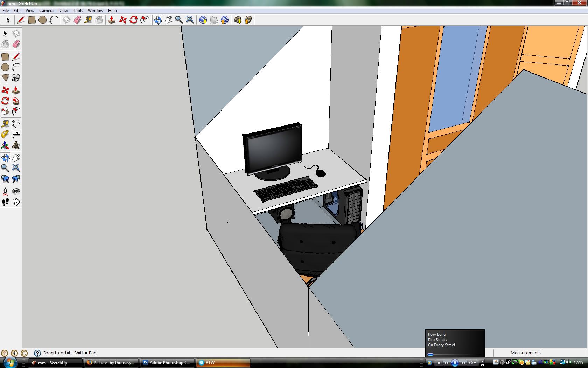Go to the Next camera view
The image size is (588, 368).
point(16,179)
